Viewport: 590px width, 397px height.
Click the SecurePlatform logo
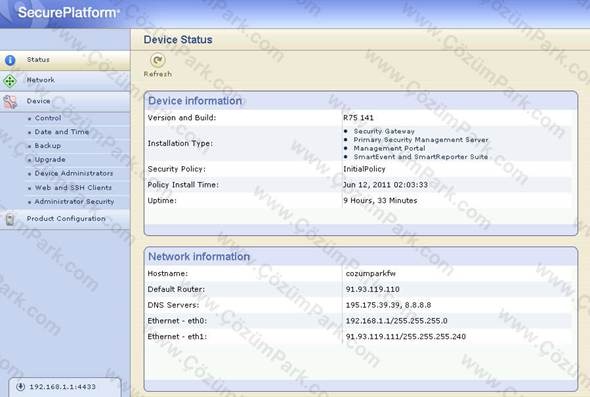[x=68, y=12]
